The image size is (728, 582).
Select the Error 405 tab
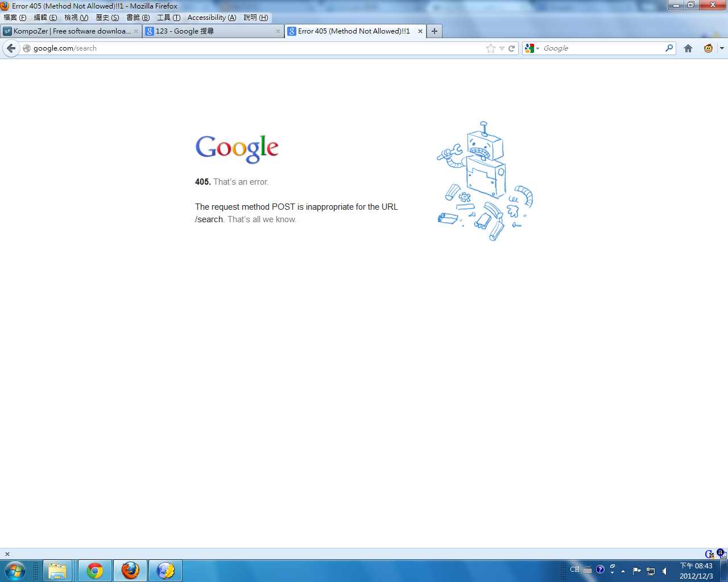[355, 31]
